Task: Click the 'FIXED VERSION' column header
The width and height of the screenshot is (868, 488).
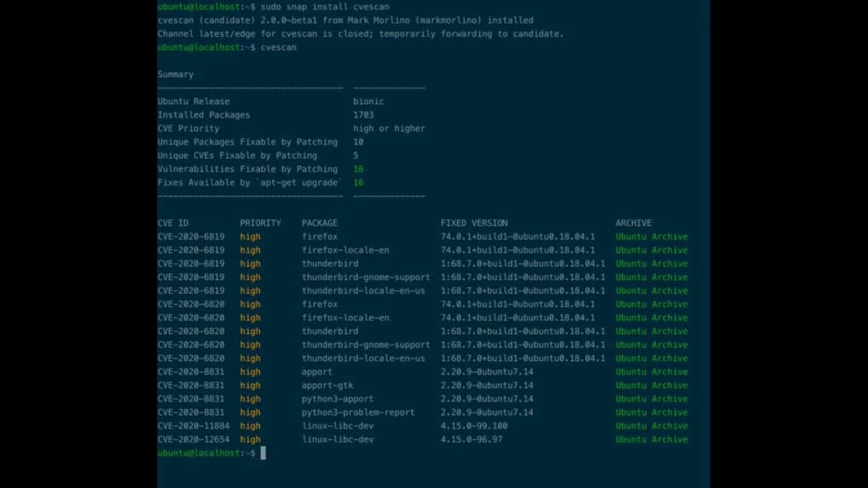Action: click(474, 223)
